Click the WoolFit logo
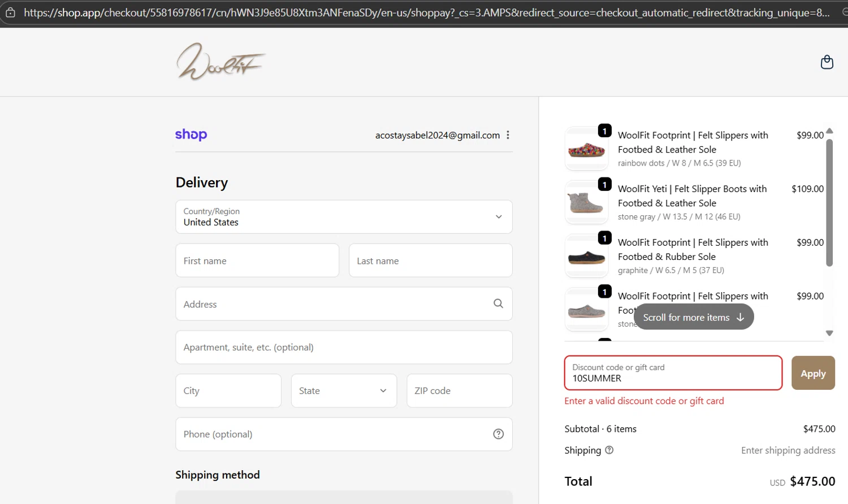848x504 pixels. (220, 62)
